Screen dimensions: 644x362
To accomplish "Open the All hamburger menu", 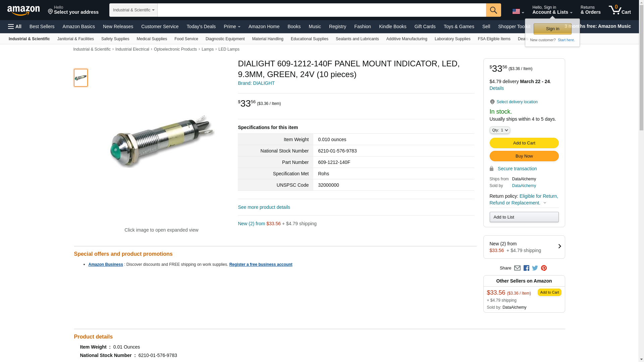I will click(15, 26).
